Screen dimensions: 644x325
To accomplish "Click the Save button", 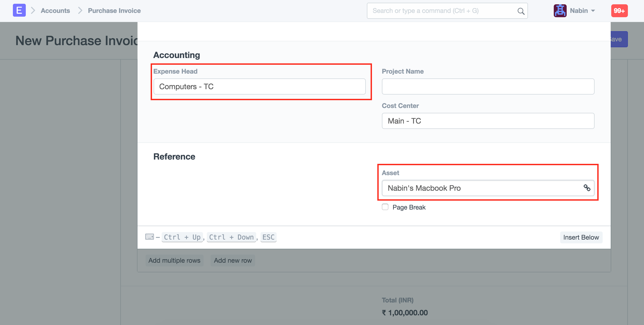I will click(x=619, y=39).
